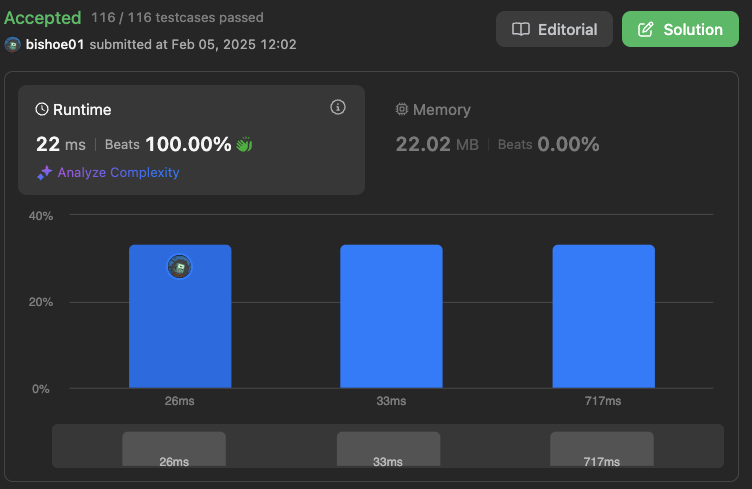The image size is (752, 489).
Task: Click the green Solution button
Action: (680, 29)
